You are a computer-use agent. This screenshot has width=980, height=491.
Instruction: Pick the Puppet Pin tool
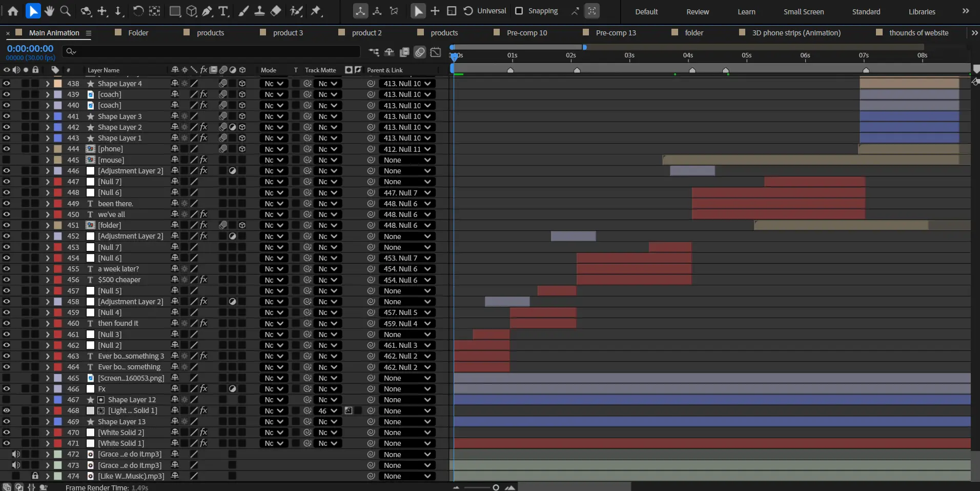coord(316,11)
